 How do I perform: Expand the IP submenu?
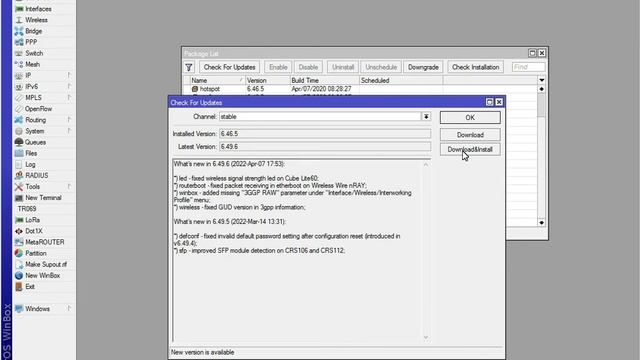69,75
